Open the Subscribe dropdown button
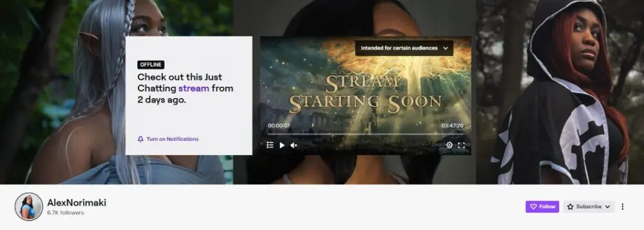 click(589, 207)
